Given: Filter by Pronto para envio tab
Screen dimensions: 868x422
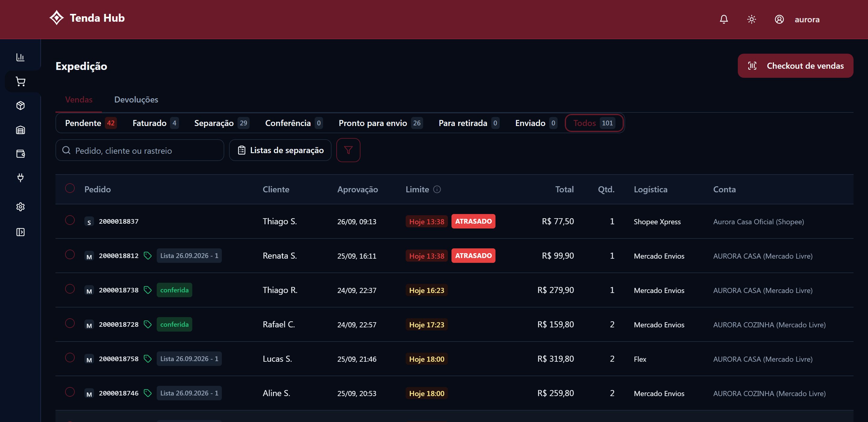Looking at the screenshot, I should tap(380, 123).
